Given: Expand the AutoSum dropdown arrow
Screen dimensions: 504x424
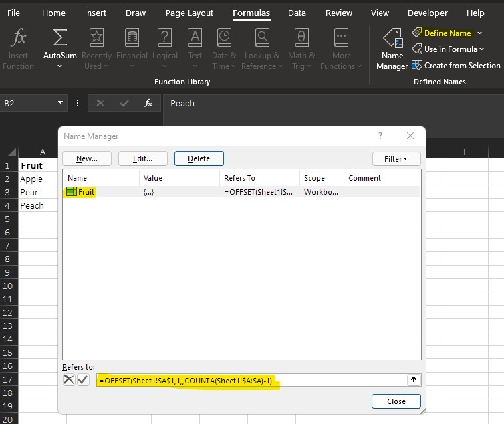Looking at the screenshot, I should [59, 66].
